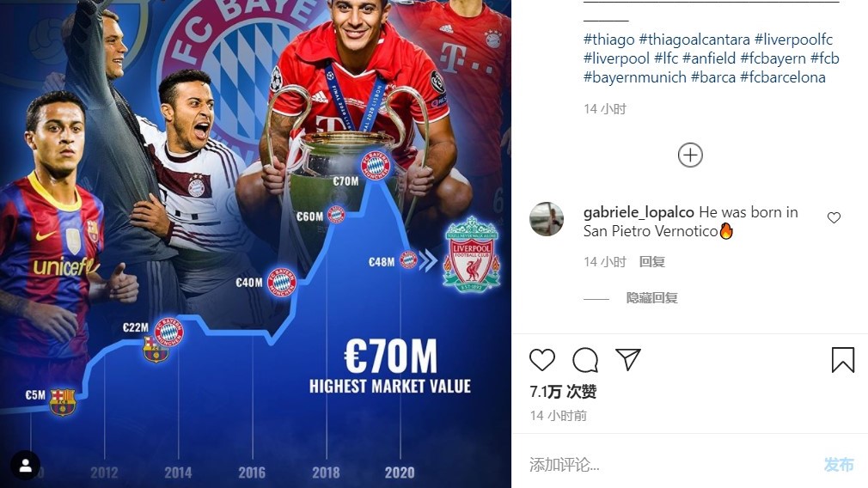
Task: Collapse replies using 隐藏回复
Action: pyautogui.click(x=651, y=298)
